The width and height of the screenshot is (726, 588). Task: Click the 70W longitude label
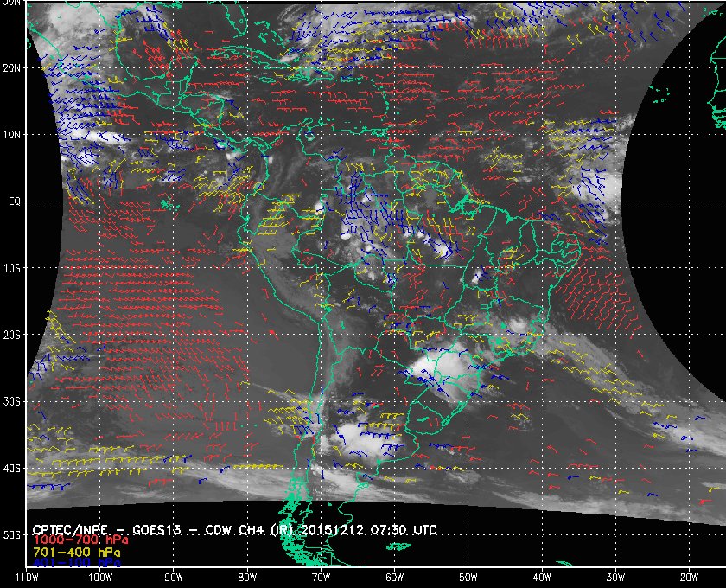(x=321, y=578)
